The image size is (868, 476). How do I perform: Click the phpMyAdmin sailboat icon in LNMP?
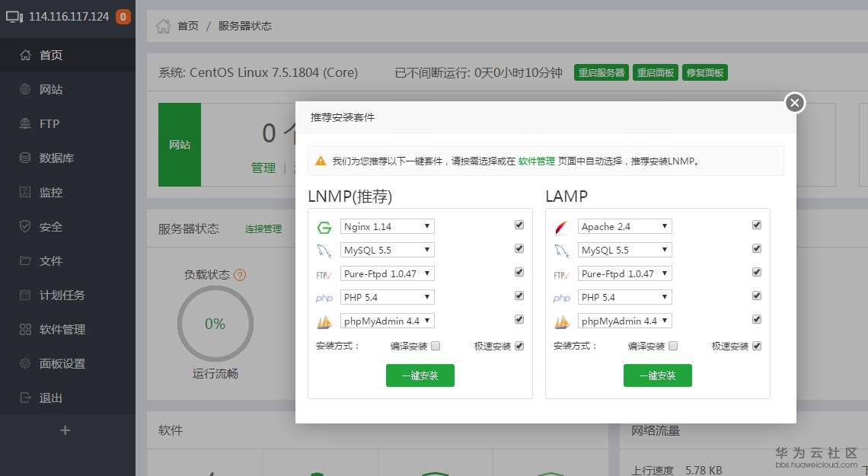(x=324, y=321)
